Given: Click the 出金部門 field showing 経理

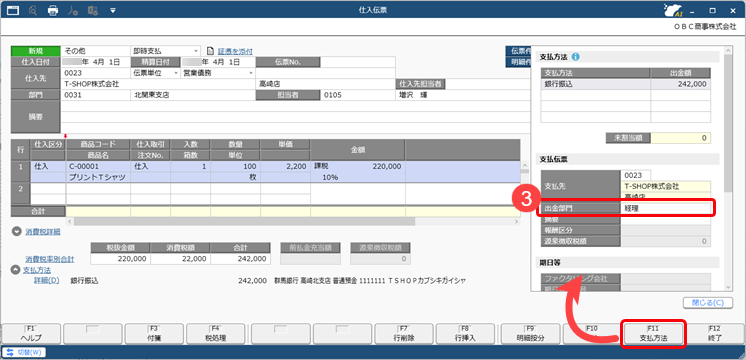Looking at the screenshot, I should pos(666,208).
